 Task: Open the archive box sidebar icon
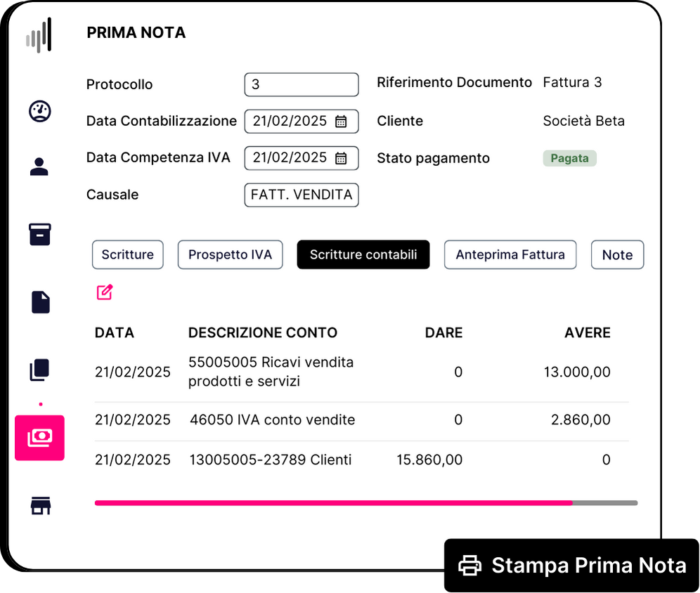[40, 235]
